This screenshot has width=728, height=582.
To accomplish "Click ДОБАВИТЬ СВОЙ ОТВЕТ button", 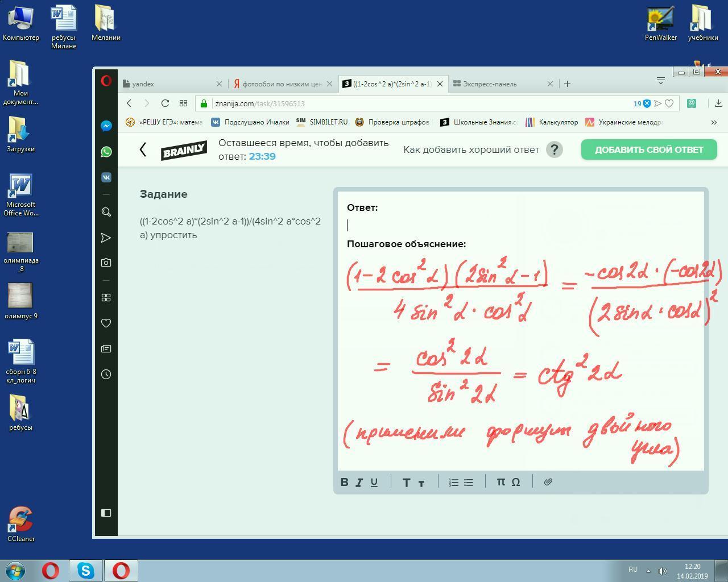I will tap(649, 149).
